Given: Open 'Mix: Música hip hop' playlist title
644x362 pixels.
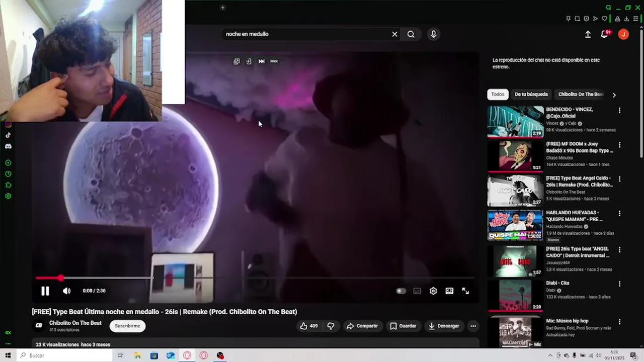Looking at the screenshot, I should click(x=567, y=321).
